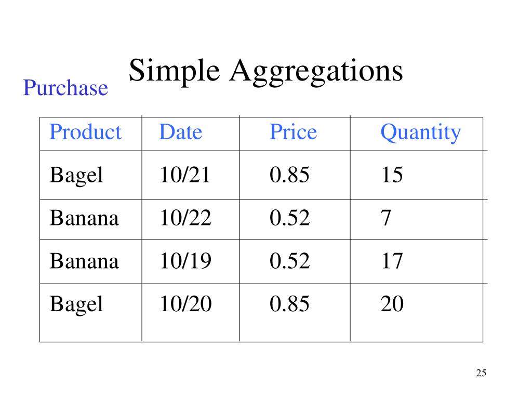532x399 pixels.
Task: Click the Date column header
Action: click(x=180, y=131)
